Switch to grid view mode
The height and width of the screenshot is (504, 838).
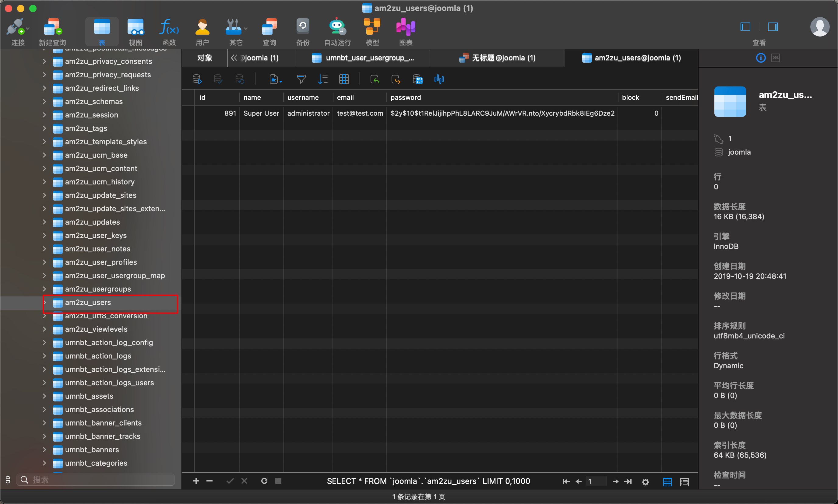667,482
